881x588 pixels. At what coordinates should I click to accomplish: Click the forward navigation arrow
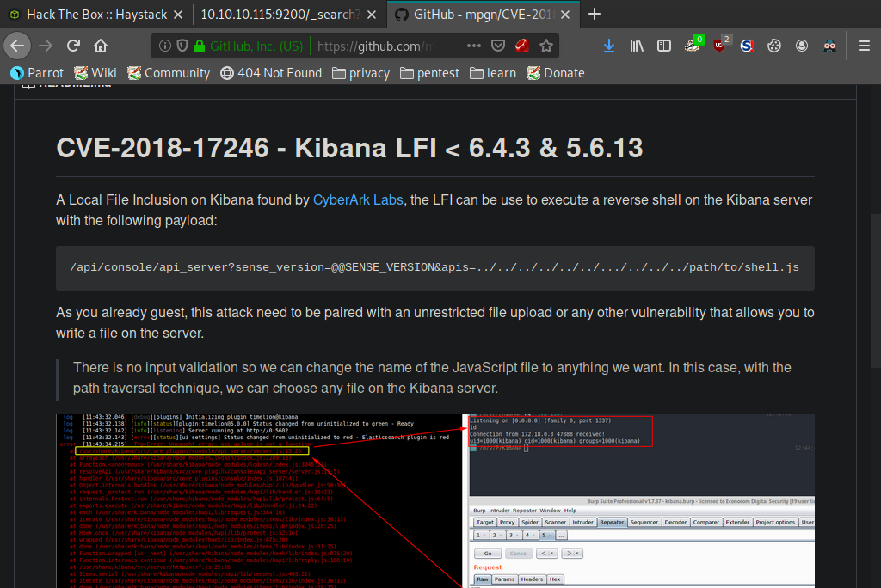pos(46,46)
